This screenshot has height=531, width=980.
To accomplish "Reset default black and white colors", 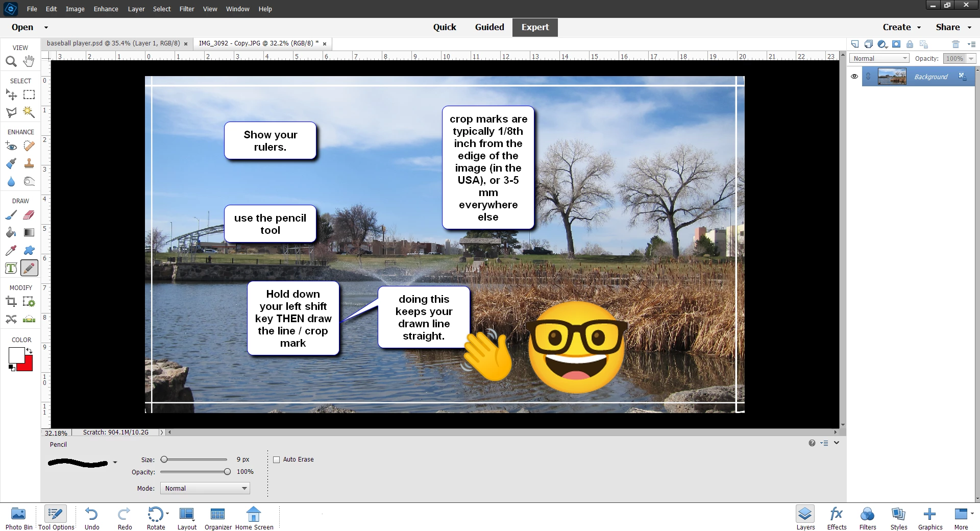I will click(12, 368).
